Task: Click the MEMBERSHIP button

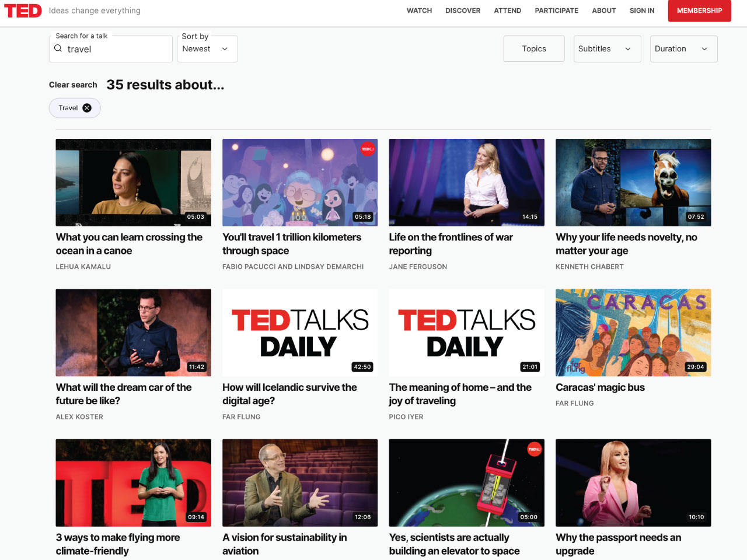Action: 699,10
